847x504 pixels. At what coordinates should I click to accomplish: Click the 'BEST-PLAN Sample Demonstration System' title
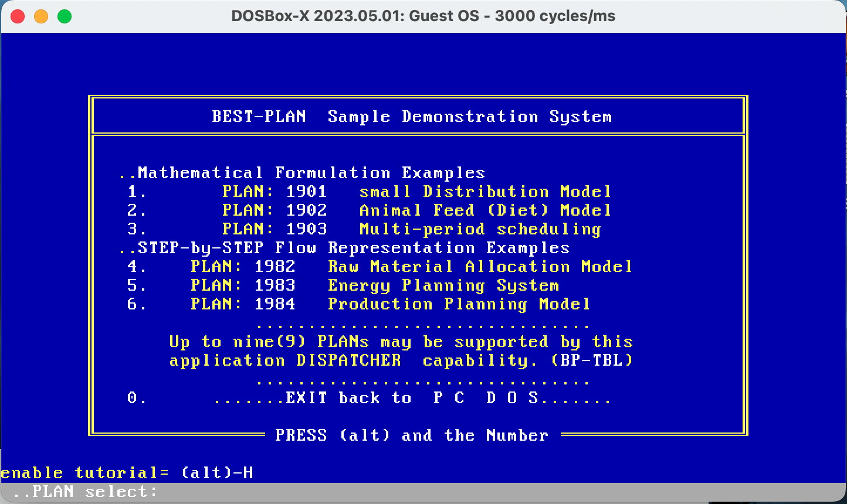(412, 117)
